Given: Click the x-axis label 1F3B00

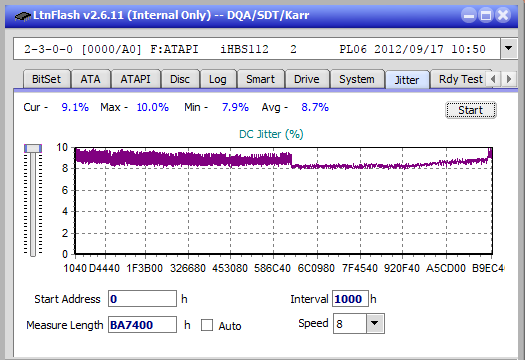Looking at the screenshot, I should [144, 268].
